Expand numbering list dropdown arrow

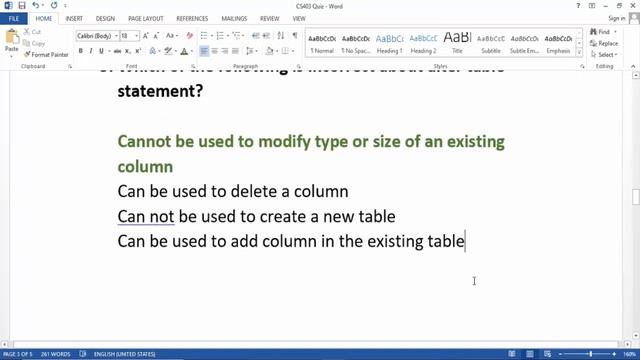tap(227, 36)
